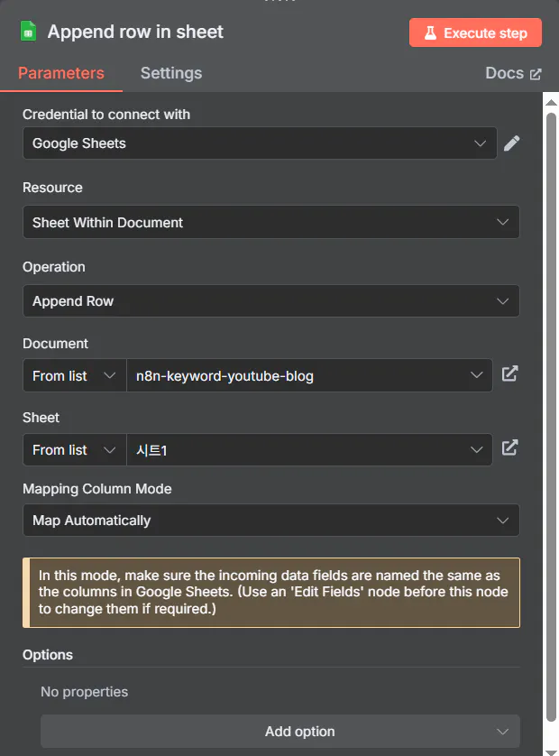Viewport: 559px width, 756px height.
Task: Click the Mapping Column Mode label
Action: tap(96, 489)
